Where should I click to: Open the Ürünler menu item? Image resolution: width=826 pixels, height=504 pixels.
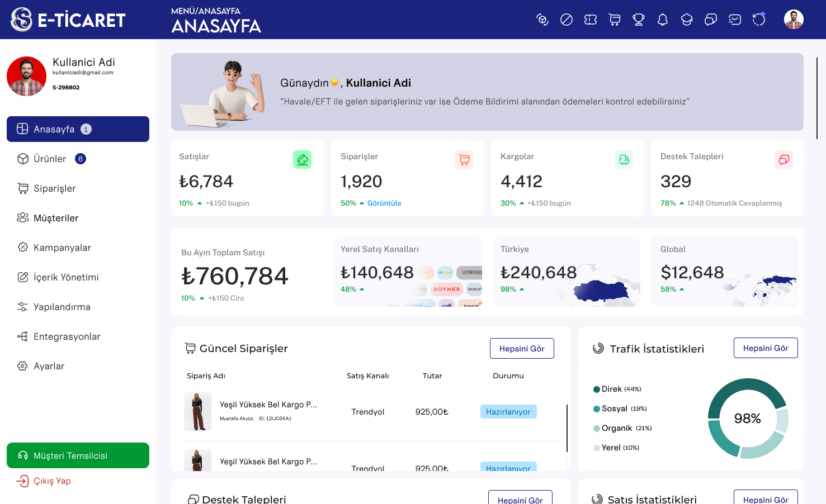[x=50, y=159]
